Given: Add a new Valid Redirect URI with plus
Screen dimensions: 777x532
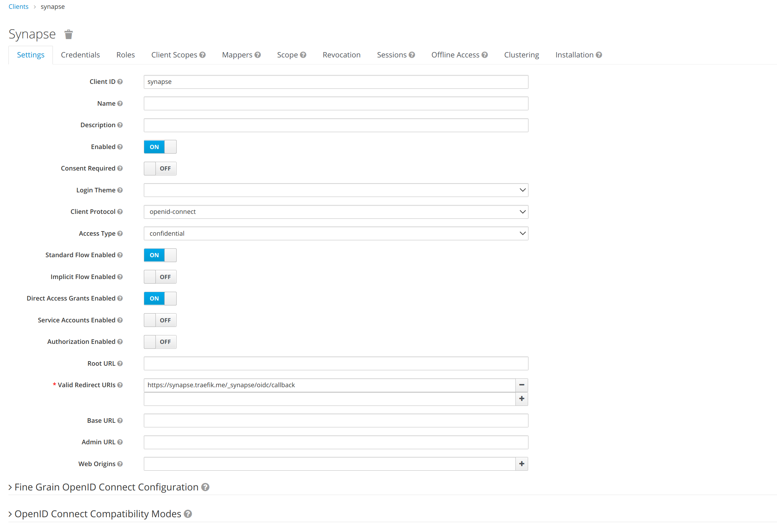Looking at the screenshot, I should click(521, 399).
